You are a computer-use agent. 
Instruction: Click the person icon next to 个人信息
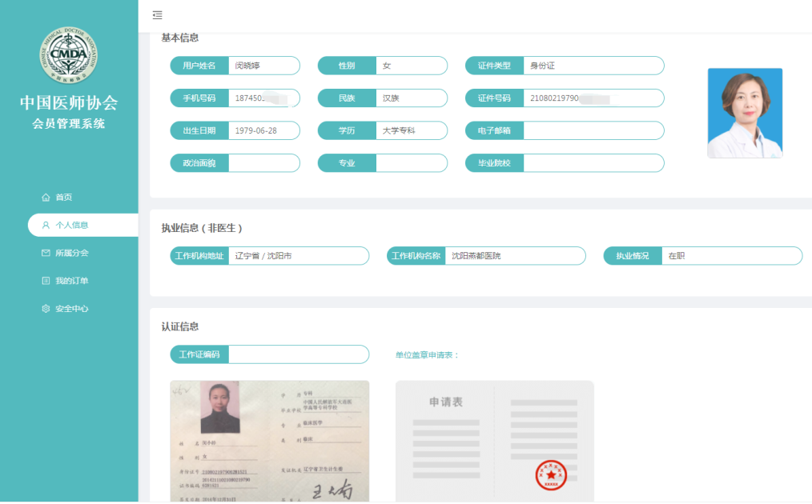[x=44, y=225]
